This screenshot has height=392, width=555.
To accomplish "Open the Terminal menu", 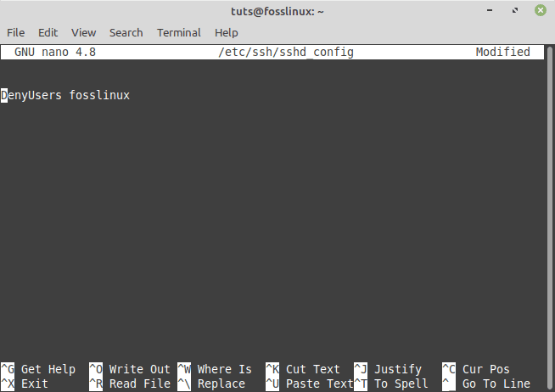I will (x=178, y=32).
